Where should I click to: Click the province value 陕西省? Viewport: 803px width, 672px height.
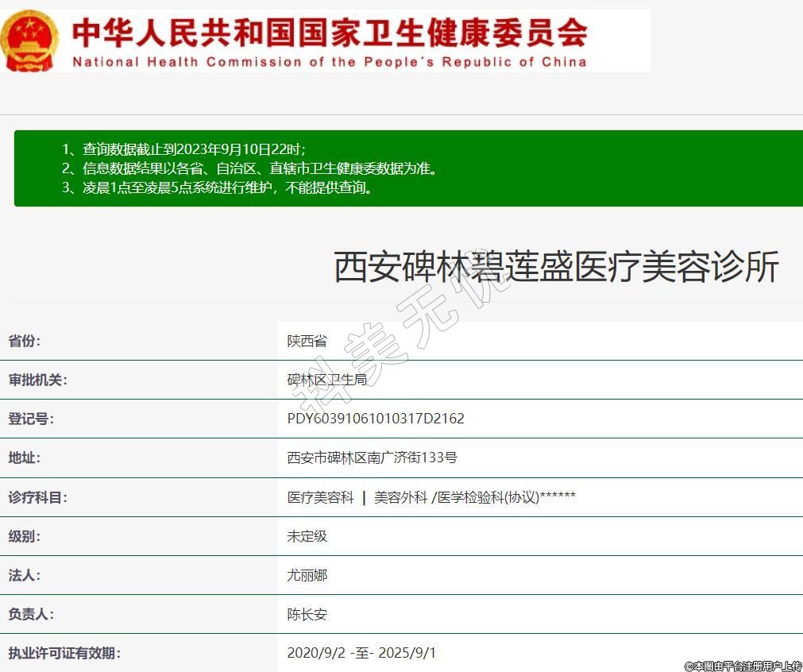[307, 341]
